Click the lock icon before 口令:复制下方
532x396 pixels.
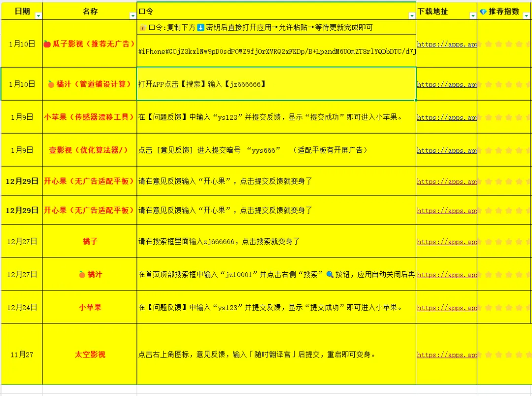click(x=143, y=28)
